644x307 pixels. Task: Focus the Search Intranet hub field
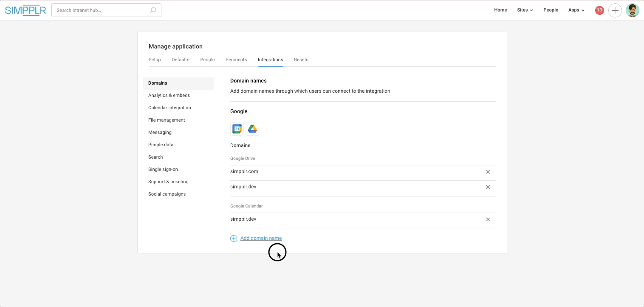coord(101,10)
